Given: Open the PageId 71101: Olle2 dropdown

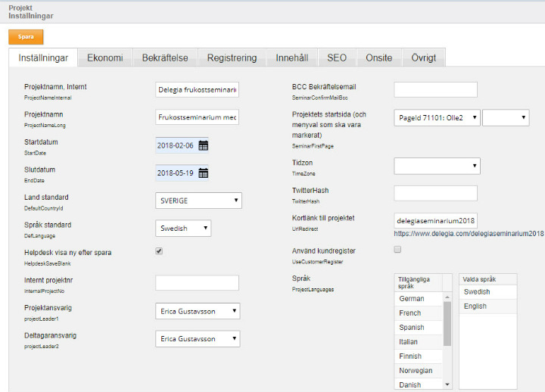Looking at the screenshot, I should [x=437, y=118].
